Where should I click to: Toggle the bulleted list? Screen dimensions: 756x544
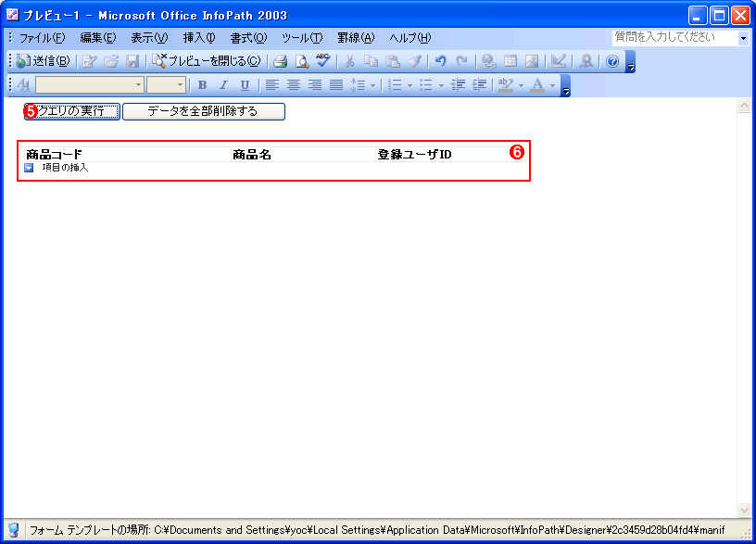(426, 85)
